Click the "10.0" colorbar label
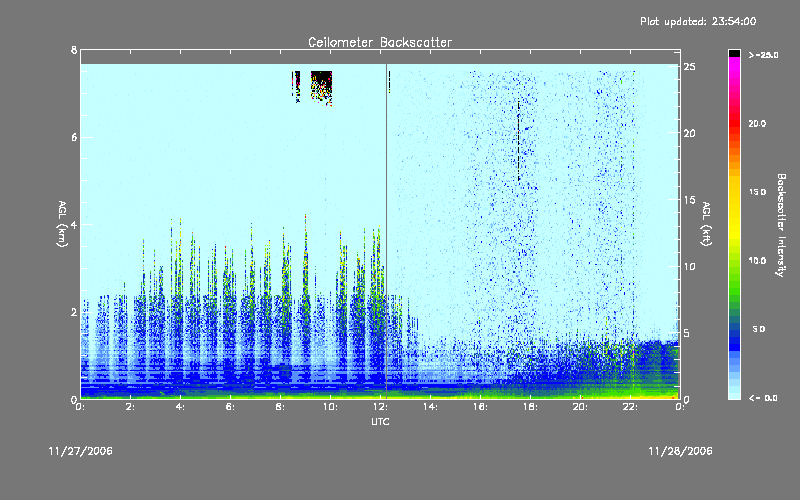The image size is (800, 500). [x=757, y=261]
